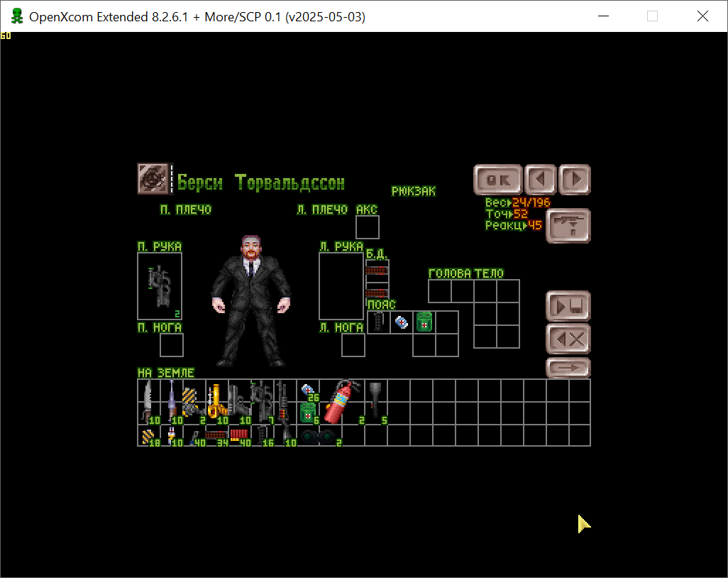Pick up the green medkit on the ground
This screenshot has height=578, width=728.
(x=307, y=413)
